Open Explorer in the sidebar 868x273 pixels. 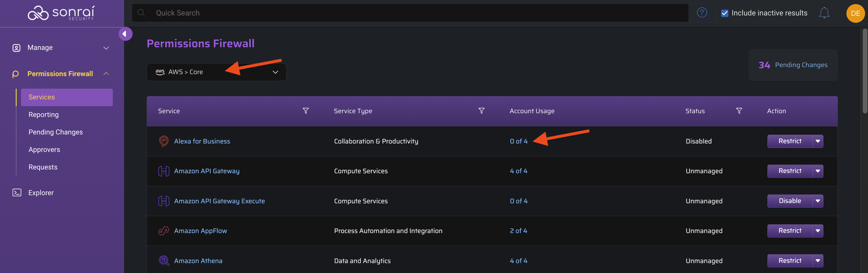41,193
